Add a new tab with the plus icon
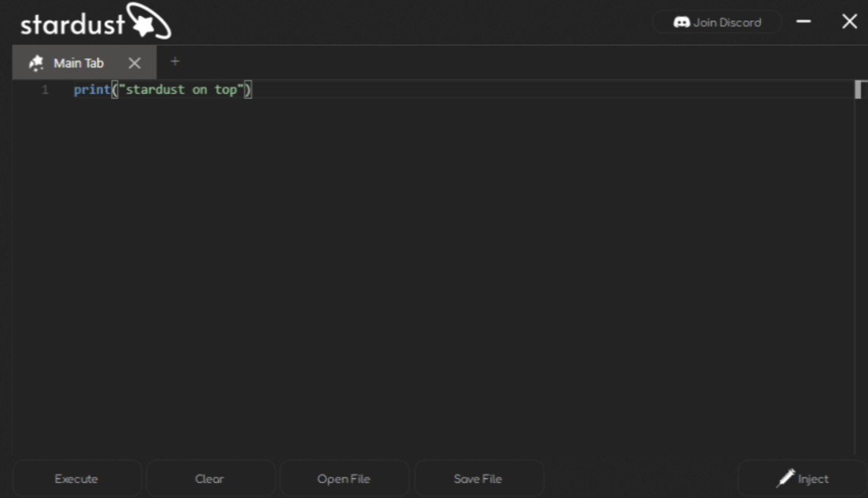 click(x=174, y=61)
